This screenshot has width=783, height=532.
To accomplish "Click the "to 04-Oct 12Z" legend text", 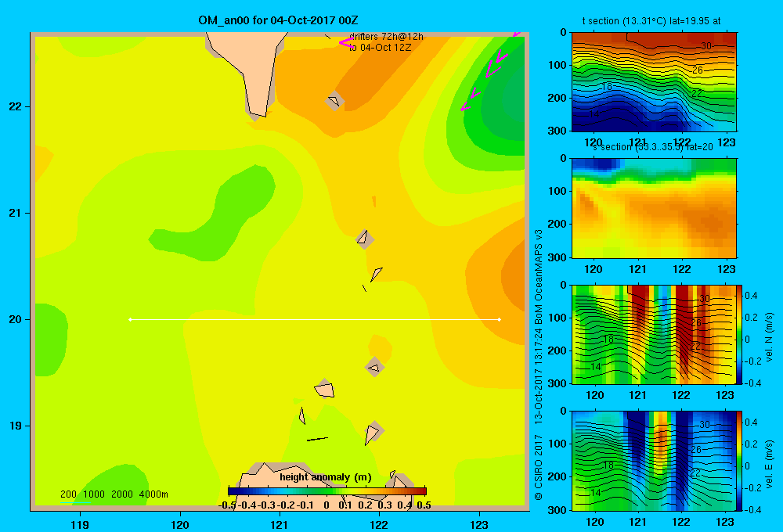I will (x=380, y=48).
